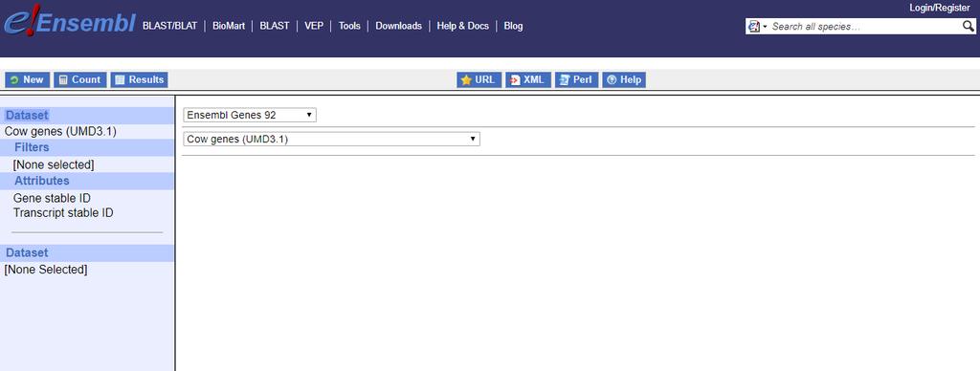Open Help & Docs

[462, 26]
